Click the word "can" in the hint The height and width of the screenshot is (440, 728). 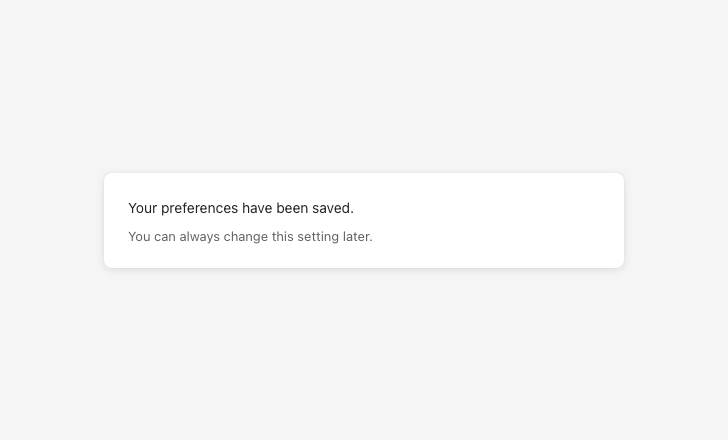165,237
